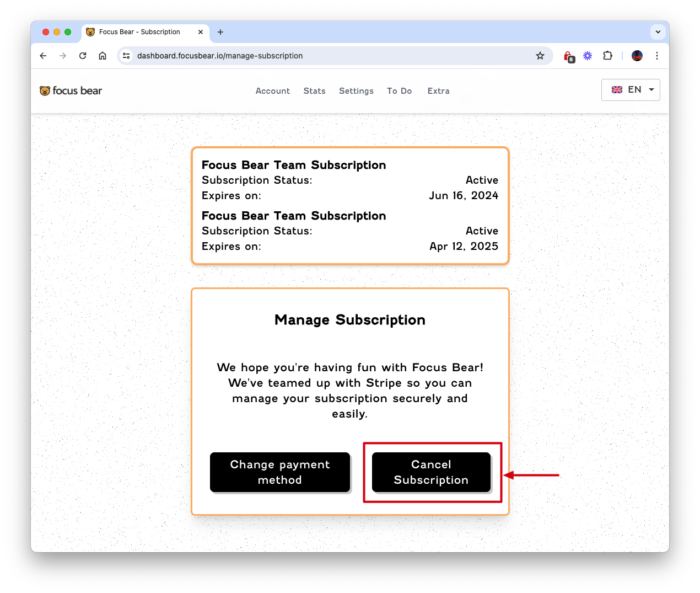
Task: Open the red lock extension with badge
Action: point(568,56)
